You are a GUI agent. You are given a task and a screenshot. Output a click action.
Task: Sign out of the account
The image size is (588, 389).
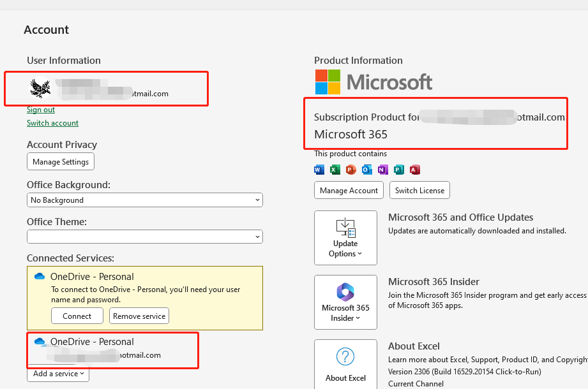click(41, 110)
